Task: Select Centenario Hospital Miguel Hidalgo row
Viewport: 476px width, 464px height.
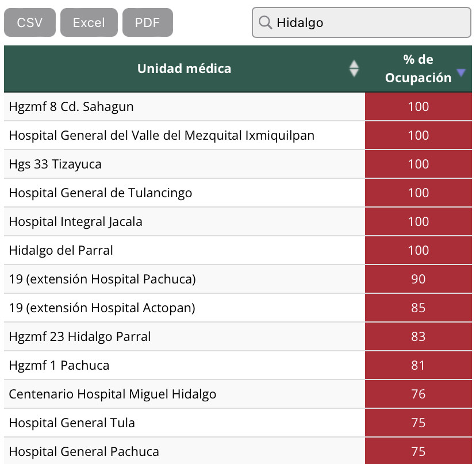Action: 113,394
